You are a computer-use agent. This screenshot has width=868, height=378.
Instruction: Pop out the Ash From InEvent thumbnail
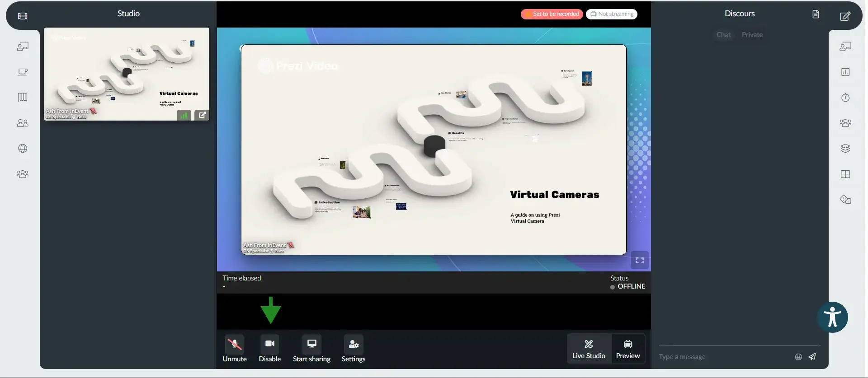point(202,115)
